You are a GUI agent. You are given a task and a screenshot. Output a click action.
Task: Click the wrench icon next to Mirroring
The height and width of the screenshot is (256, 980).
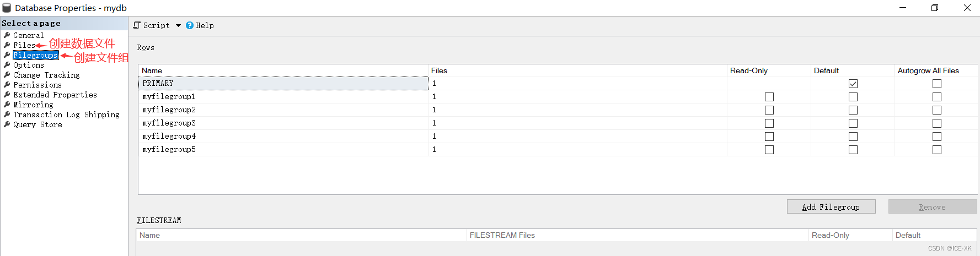click(7, 105)
